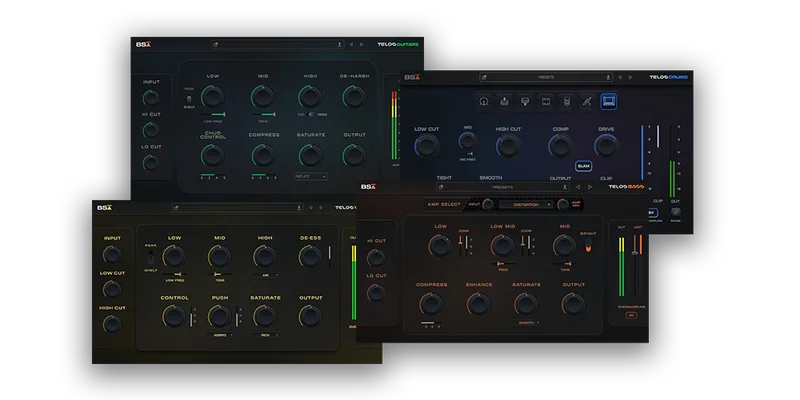This screenshot has width=800, height=400.
Task: Adjust the Low Freq slider in Telos Guitars
Action: [213, 114]
